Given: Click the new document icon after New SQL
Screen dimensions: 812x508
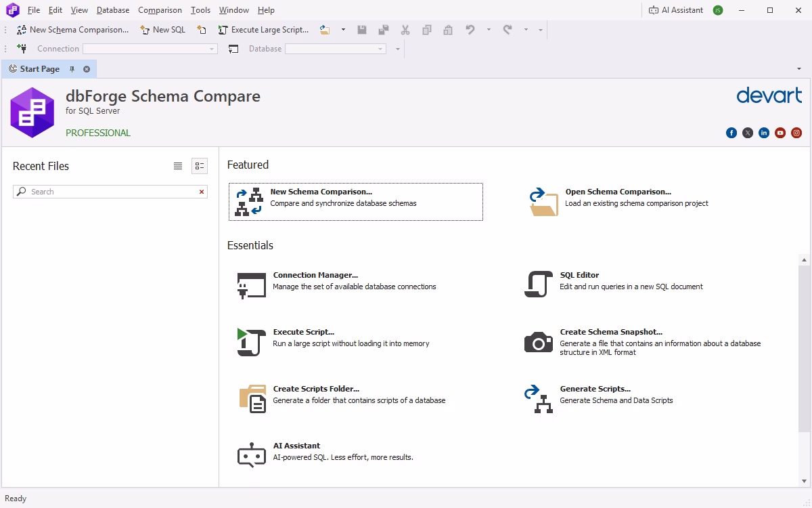Looking at the screenshot, I should (x=202, y=30).
